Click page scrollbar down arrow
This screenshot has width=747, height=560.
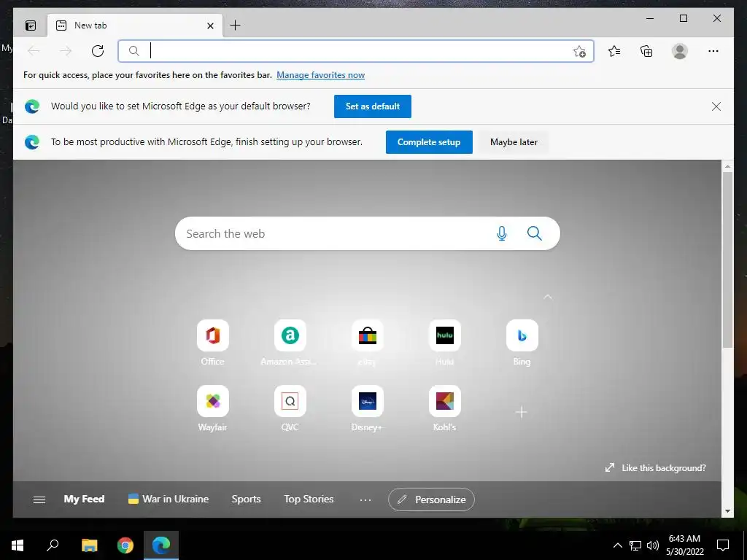click(727, 511)
